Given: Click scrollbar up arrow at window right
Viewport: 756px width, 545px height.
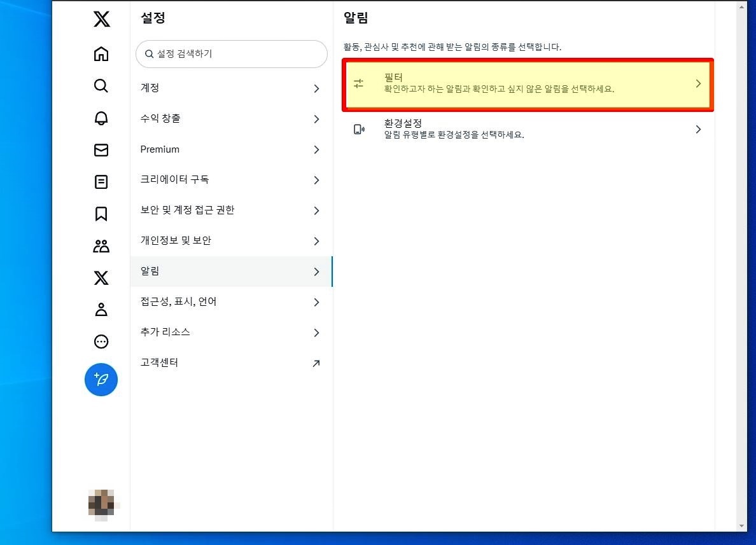Looking at the screenshot, I should (x=741, y=7).
